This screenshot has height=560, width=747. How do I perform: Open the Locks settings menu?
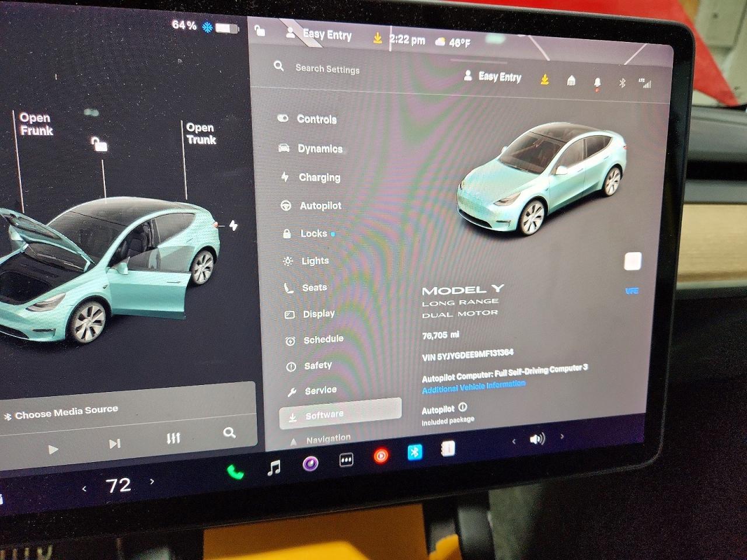(308, 233)
